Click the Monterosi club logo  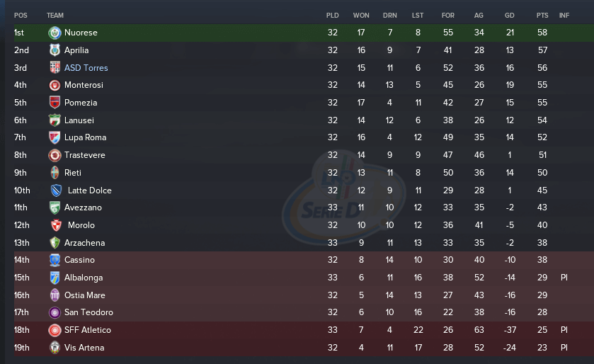coord(55,85)
